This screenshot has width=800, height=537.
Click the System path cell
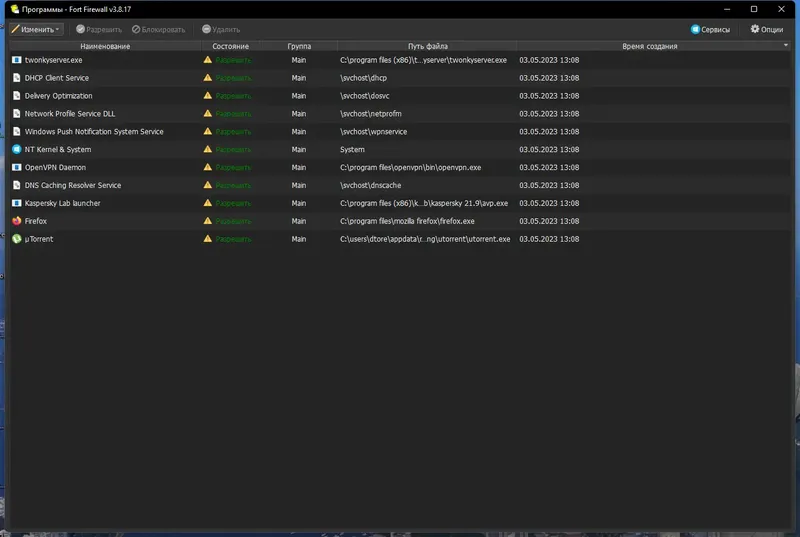tap(353, 149)
